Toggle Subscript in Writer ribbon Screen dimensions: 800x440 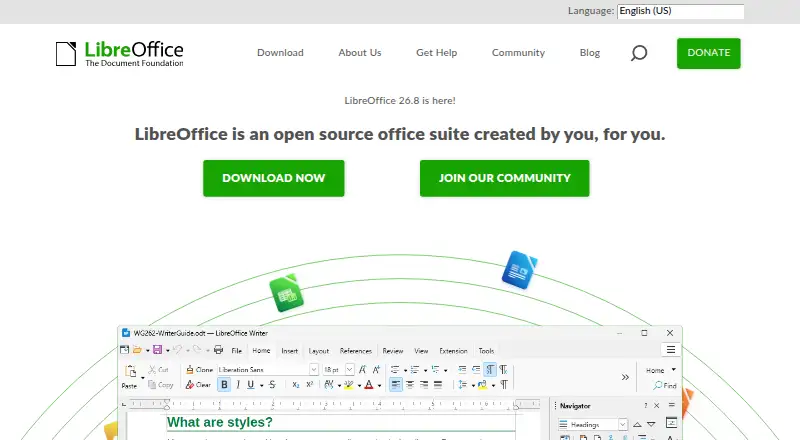pyautogui.click(x=296, y=385)
